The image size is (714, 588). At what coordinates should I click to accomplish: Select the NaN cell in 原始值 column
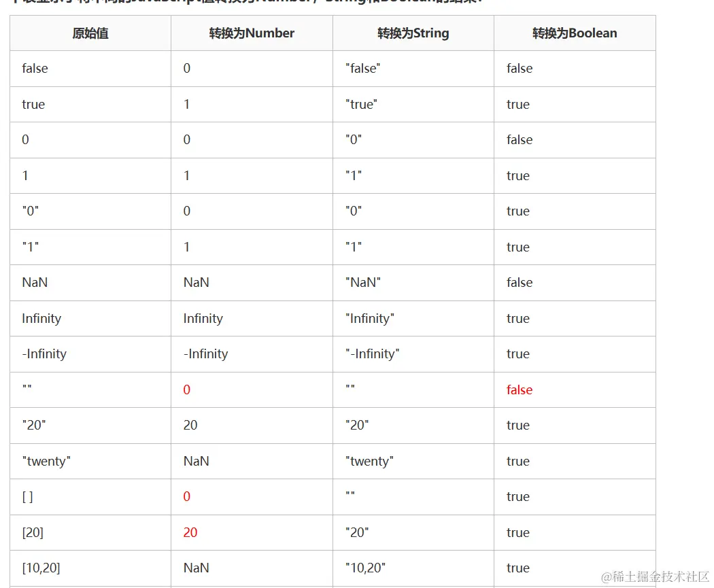click(x=35, y=282)
